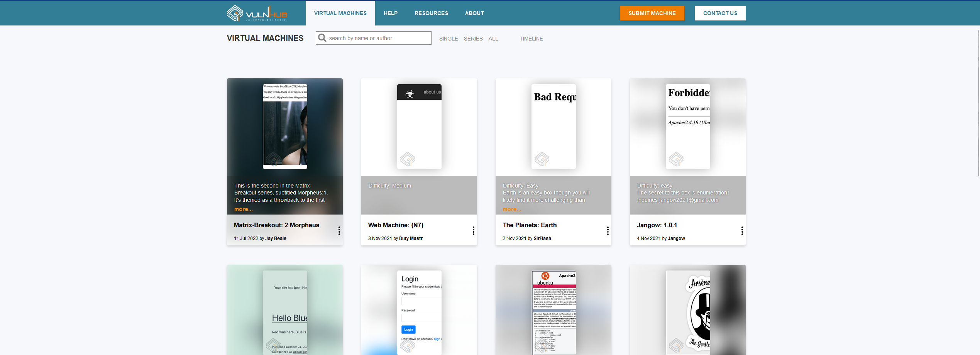Focus the search by name or author field

coord(374,38)
